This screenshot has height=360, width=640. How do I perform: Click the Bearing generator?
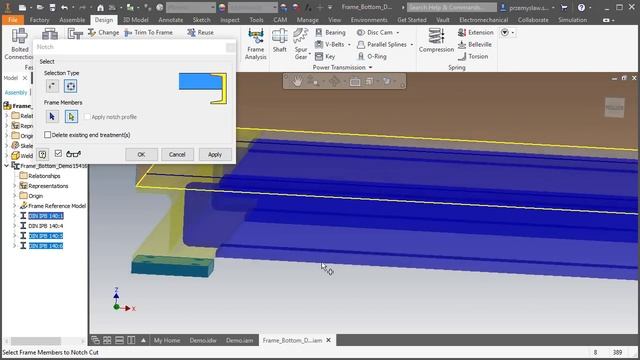point(330,32)
